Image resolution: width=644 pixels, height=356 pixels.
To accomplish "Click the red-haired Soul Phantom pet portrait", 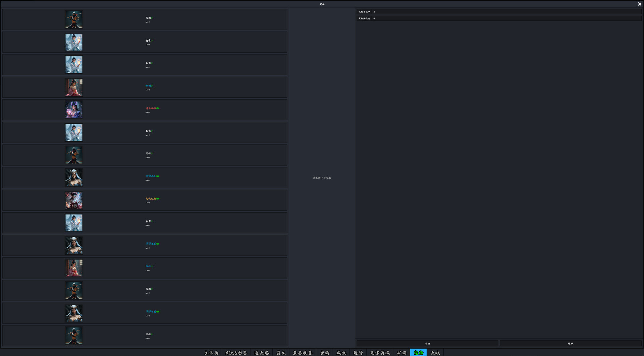I will 74,200.
